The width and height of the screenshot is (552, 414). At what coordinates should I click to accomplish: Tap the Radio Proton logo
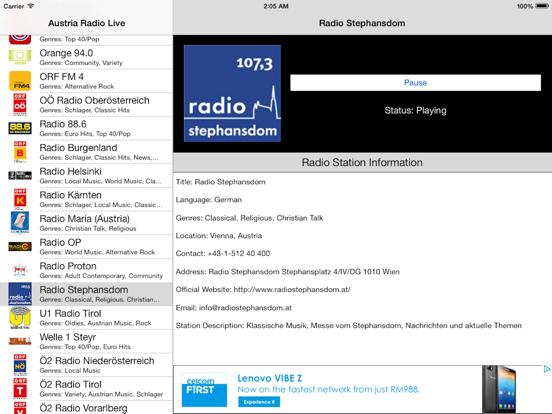[20, 270]
